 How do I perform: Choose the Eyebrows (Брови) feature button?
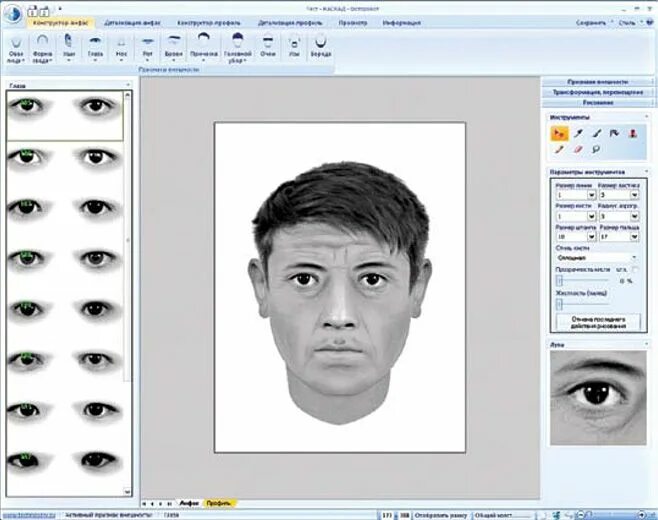point(173,49)
